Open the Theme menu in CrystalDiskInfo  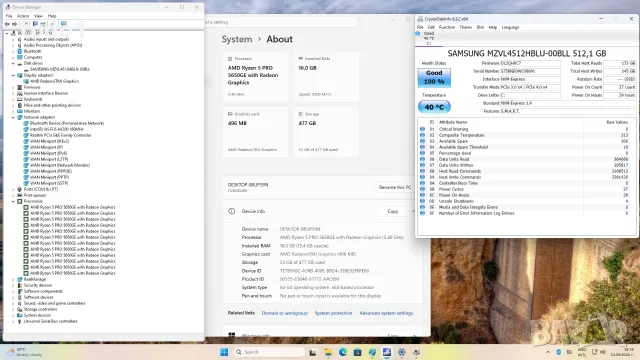tap(466, 27)
